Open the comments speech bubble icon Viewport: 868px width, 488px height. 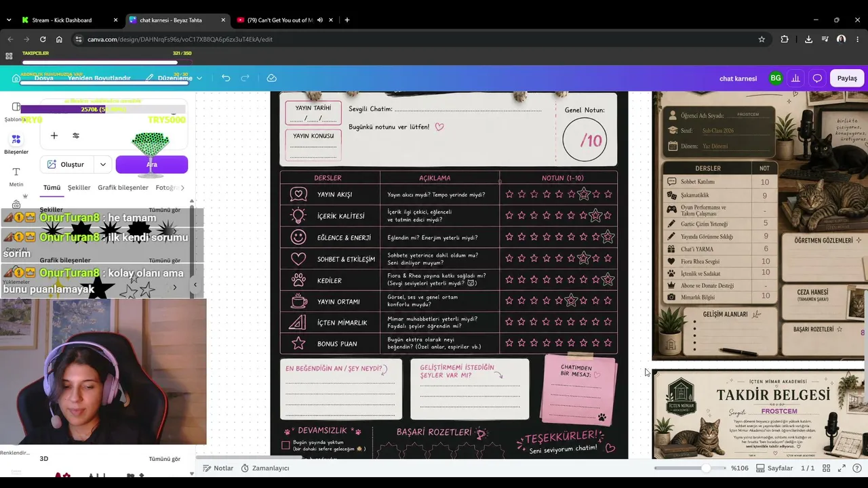[817, 78]
